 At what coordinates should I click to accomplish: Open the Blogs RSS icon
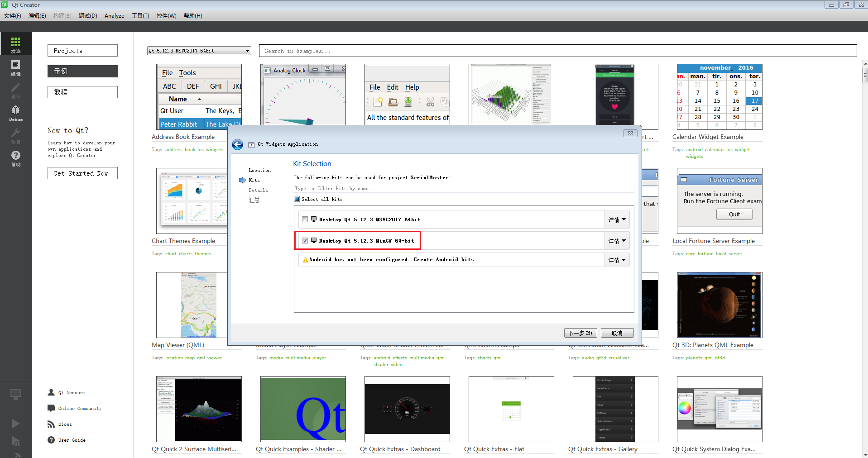51,424
